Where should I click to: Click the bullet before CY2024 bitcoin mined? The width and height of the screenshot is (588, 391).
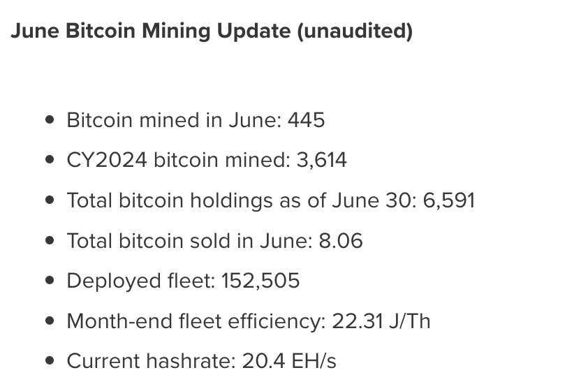coord(49,161)
